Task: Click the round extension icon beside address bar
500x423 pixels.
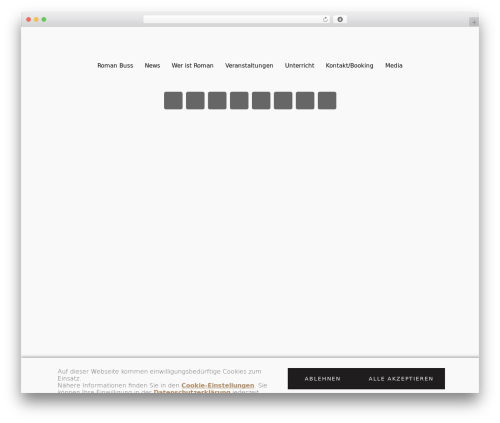Action: coord(340,20)
